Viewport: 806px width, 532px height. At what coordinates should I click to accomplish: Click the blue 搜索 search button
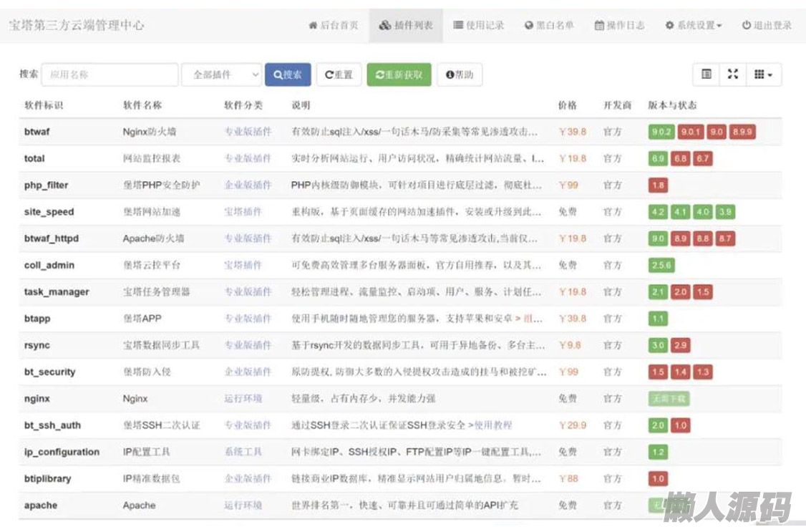tap(287, 74)
